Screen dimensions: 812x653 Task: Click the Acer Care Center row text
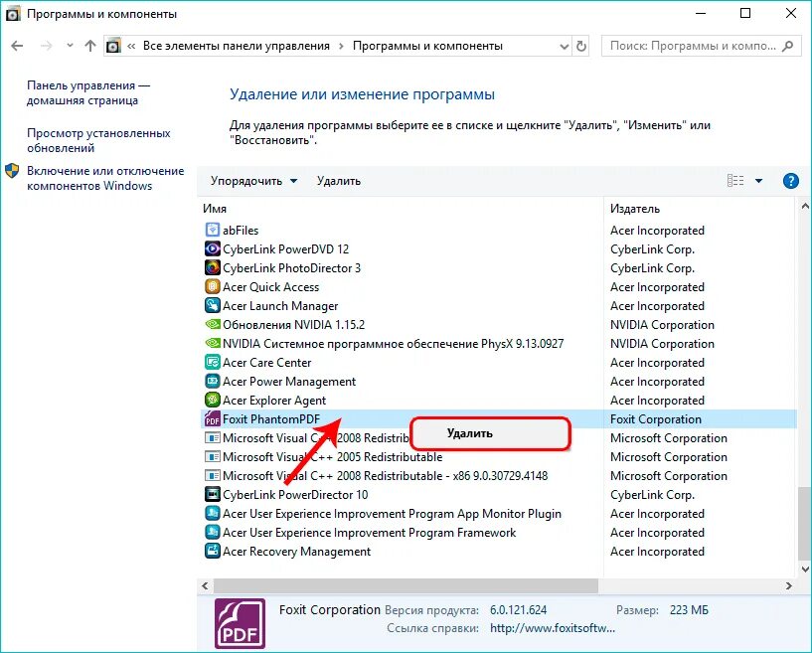pos(266,363)
